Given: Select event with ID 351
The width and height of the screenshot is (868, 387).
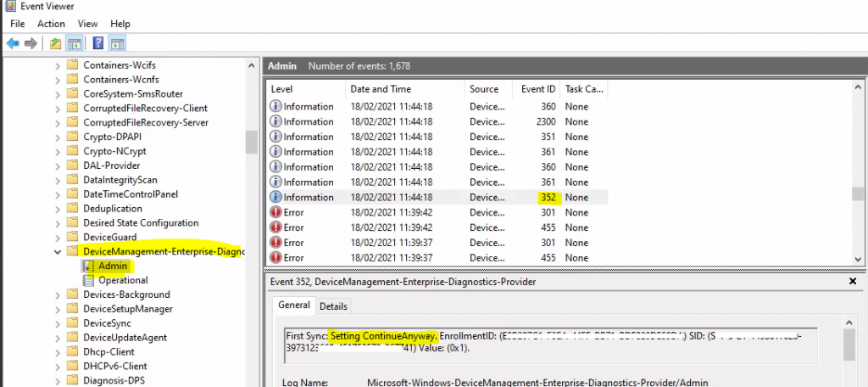Looking at the screenshot, I should (x=437, y=137).
